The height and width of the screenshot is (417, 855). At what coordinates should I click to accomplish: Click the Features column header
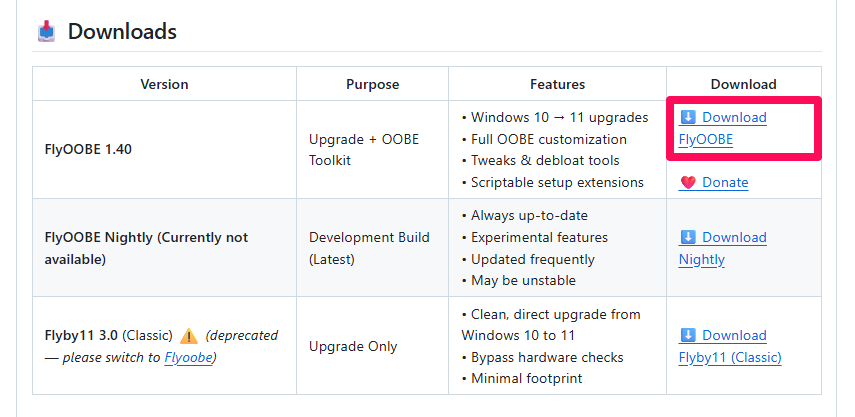coord(557,84)
